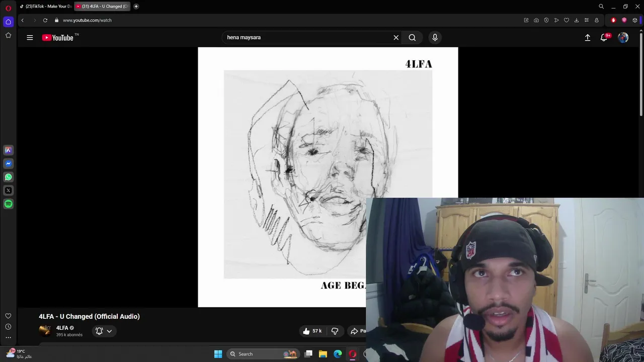Open browser downloads panel
The height and width of the screenshot is (362, 644).
coord(577,20)
